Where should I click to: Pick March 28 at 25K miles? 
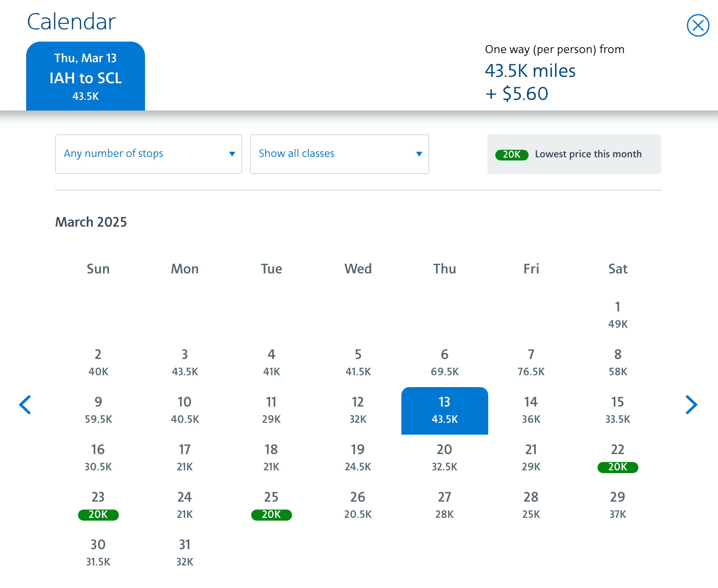[531, 504]
